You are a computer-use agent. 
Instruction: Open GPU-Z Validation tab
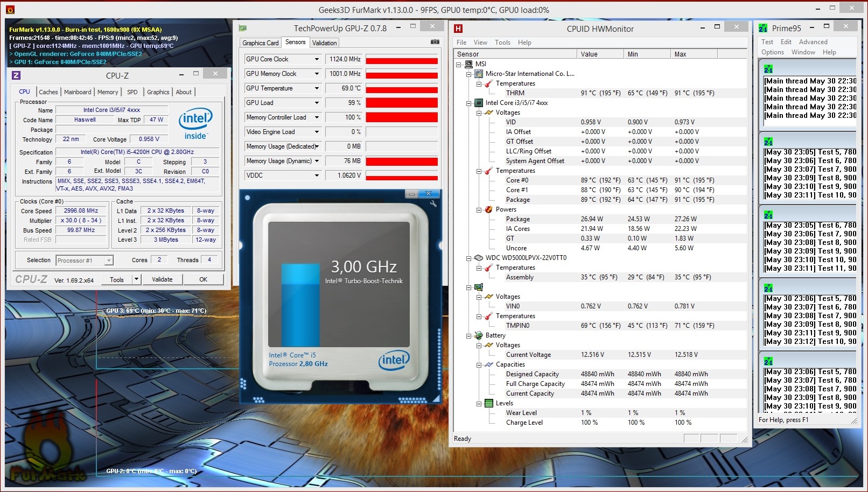324,43
